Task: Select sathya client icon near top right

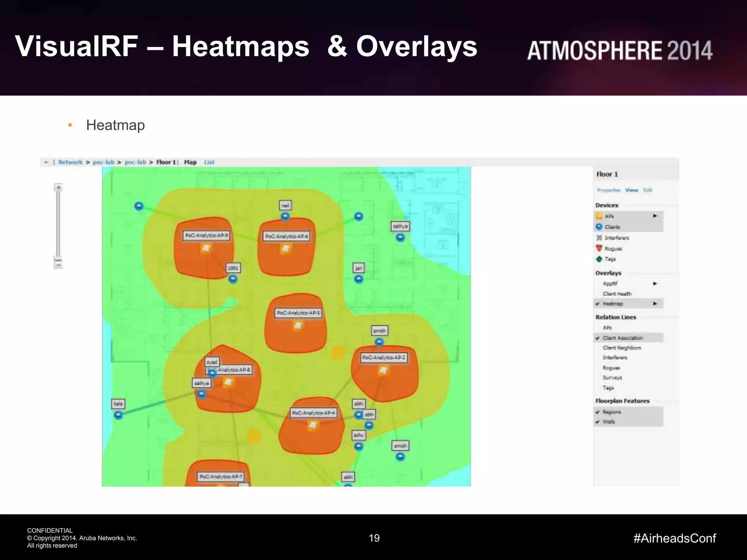Action: tap(400, 238)
